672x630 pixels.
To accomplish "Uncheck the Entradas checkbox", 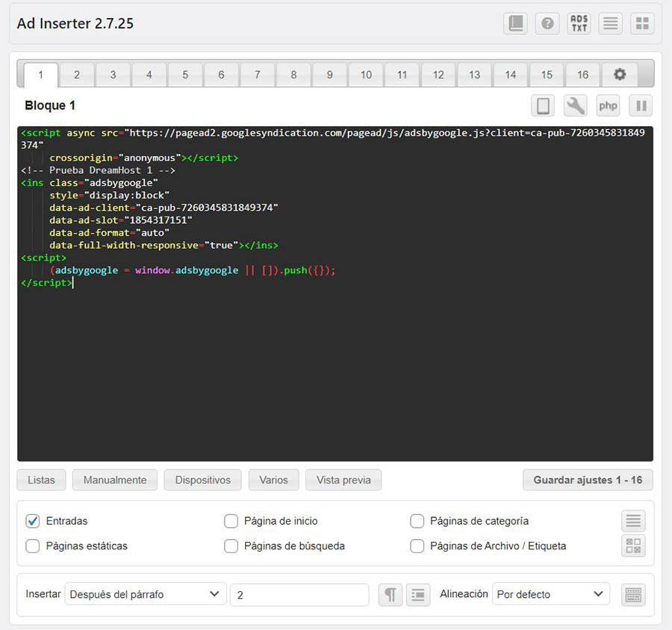I will (33, 521).
